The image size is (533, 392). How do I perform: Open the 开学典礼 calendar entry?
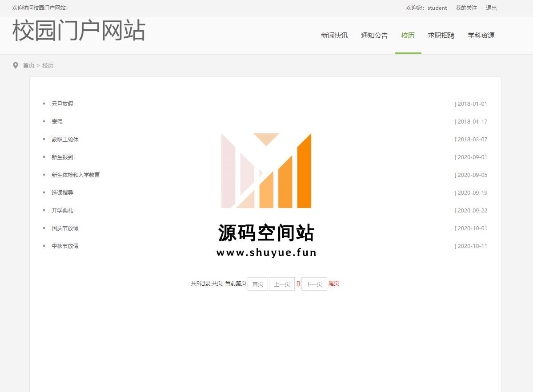click(x=62, y=211)
